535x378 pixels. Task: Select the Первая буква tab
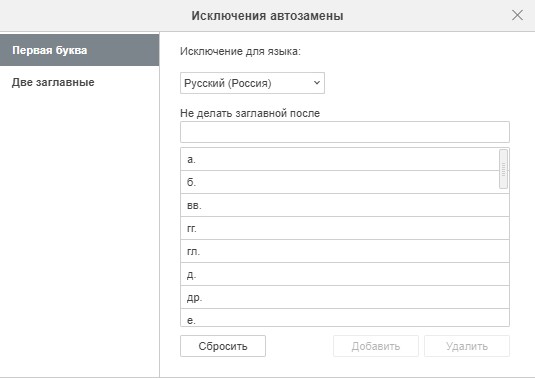(79, 50)
